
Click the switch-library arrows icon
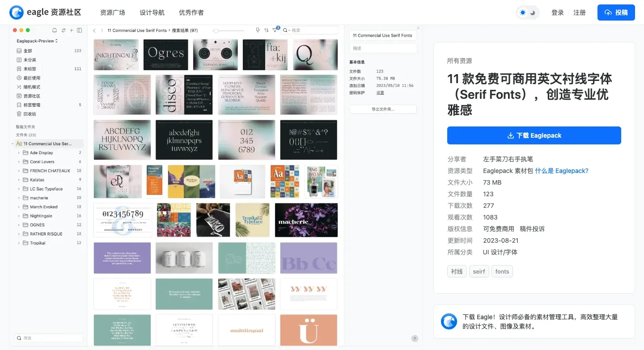pos(64,30)
